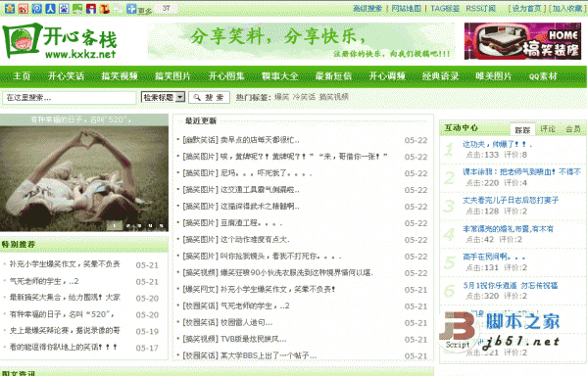
Task: Open [搞笑视频] TVB版最炫民族风
Action: coord(234,340)
